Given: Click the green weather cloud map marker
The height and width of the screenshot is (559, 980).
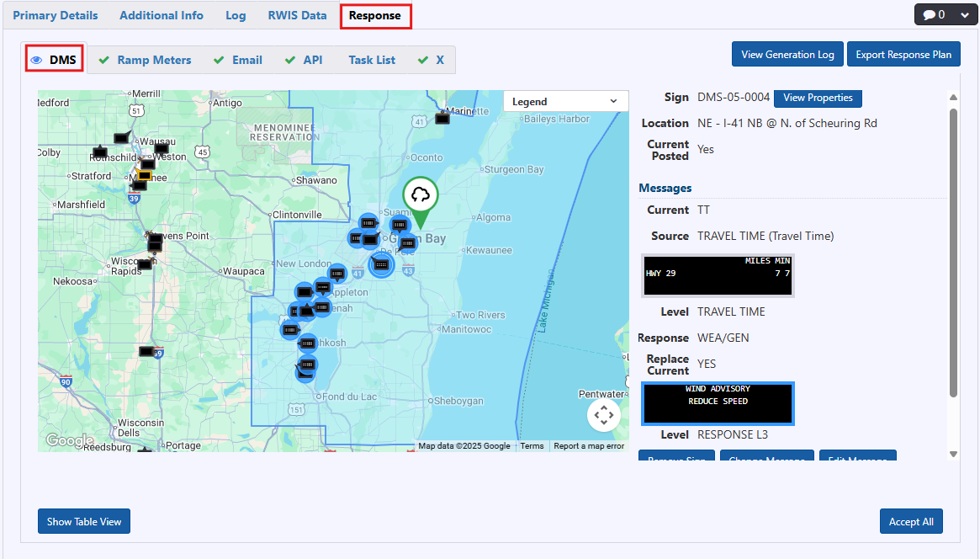Looking at the screenshot, I should click(421, 196).
